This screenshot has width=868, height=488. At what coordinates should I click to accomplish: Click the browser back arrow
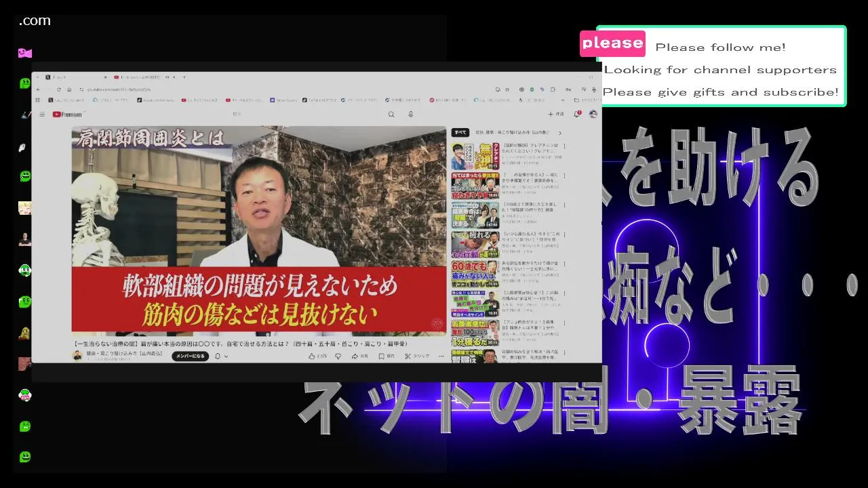coord(39,89)
